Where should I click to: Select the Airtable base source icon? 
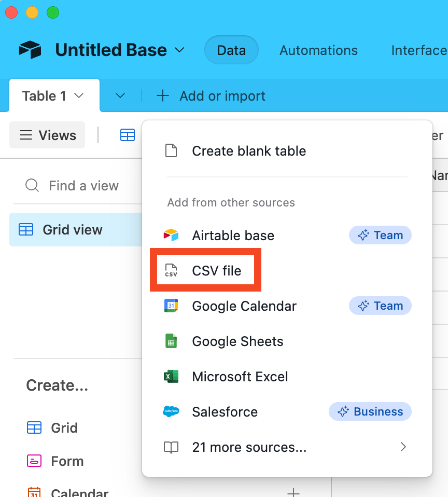tap(171, 236)
